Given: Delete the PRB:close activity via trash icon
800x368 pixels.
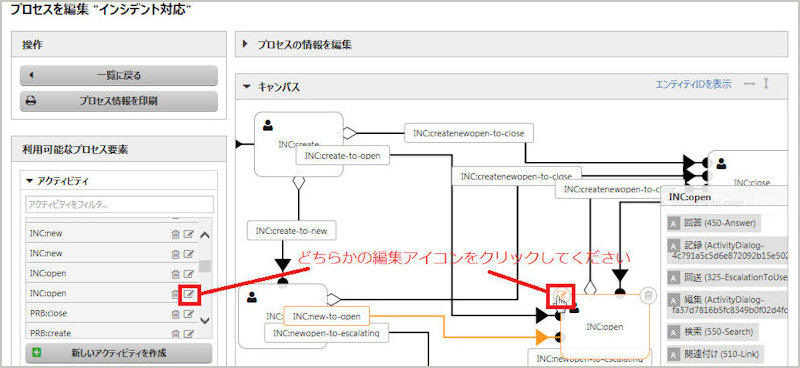Looking at the screenshot, I should click(175, 313).
